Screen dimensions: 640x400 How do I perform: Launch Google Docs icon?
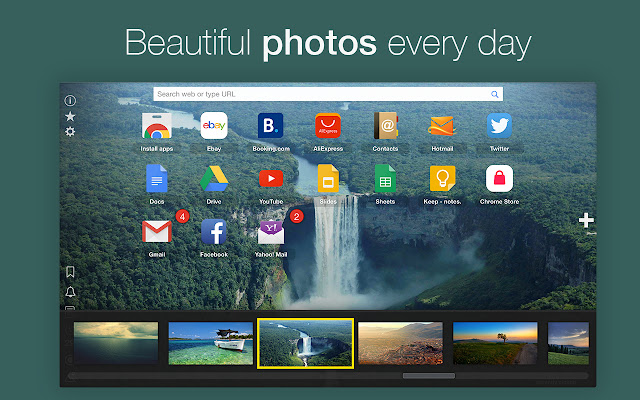(x=157, y=178)
